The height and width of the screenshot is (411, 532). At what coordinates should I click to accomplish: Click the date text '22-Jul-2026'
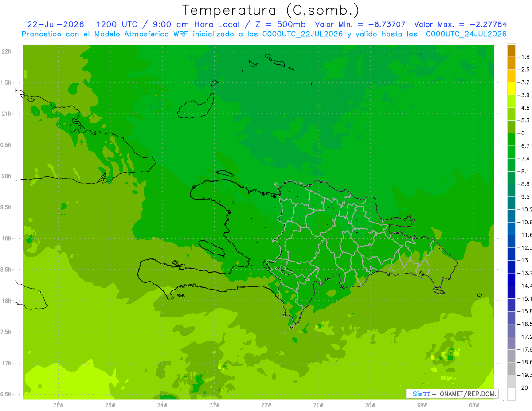point(56,24)
